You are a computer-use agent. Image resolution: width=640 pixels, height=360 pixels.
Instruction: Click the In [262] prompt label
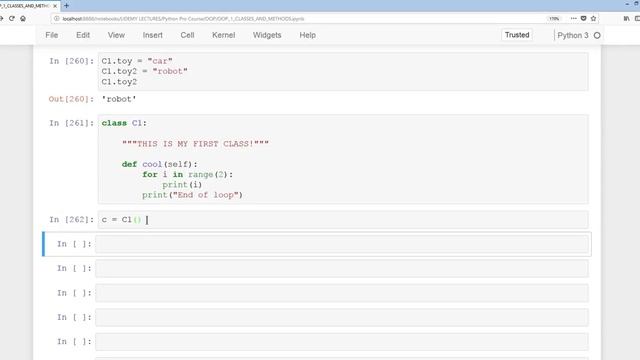pyautogui.click(x=71, y=220)
